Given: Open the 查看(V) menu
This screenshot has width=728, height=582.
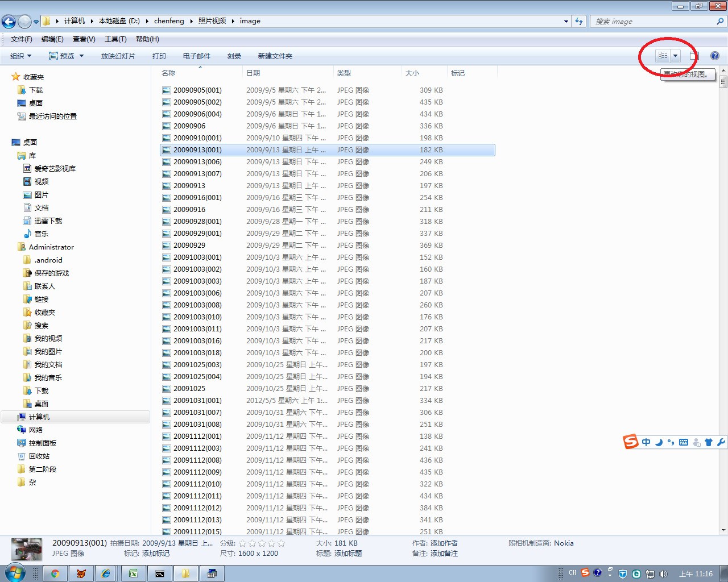Looking at the screenshot, I should click(84, 39).
